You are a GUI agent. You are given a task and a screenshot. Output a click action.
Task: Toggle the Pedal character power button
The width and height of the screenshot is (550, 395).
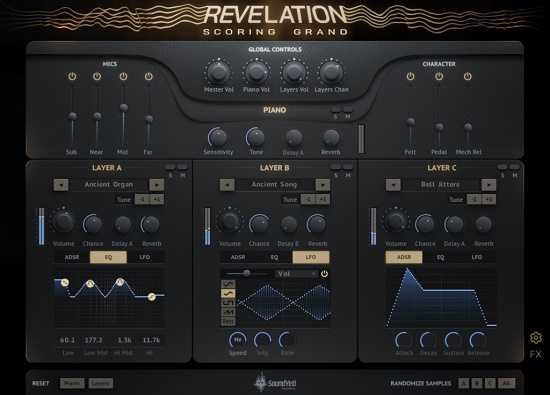coord(439,76)
